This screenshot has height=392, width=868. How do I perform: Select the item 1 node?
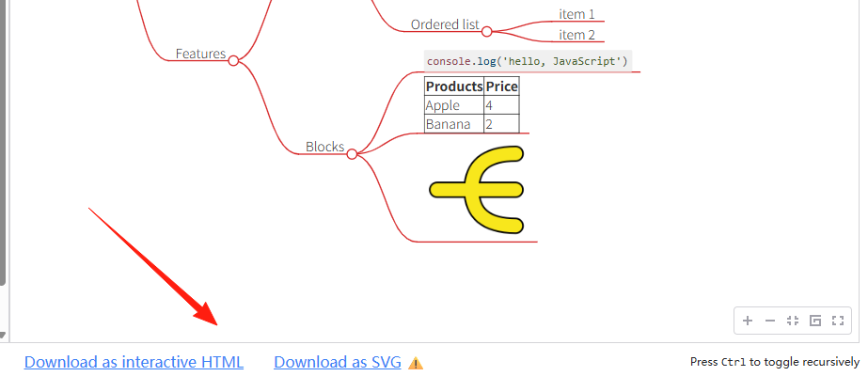point(576,14)
